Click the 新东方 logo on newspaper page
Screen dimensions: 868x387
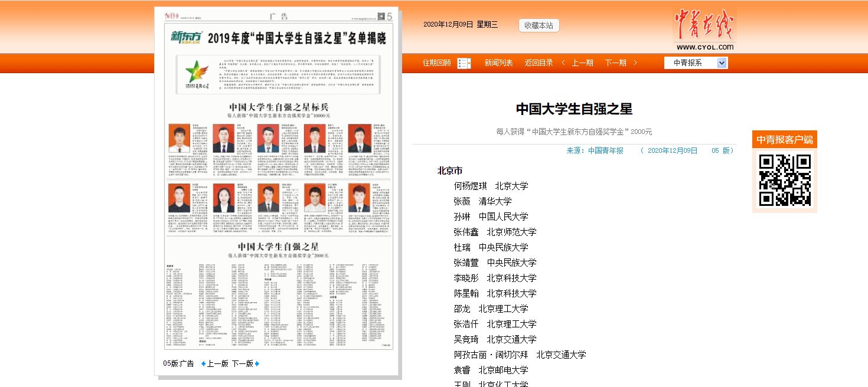[186, 38]
